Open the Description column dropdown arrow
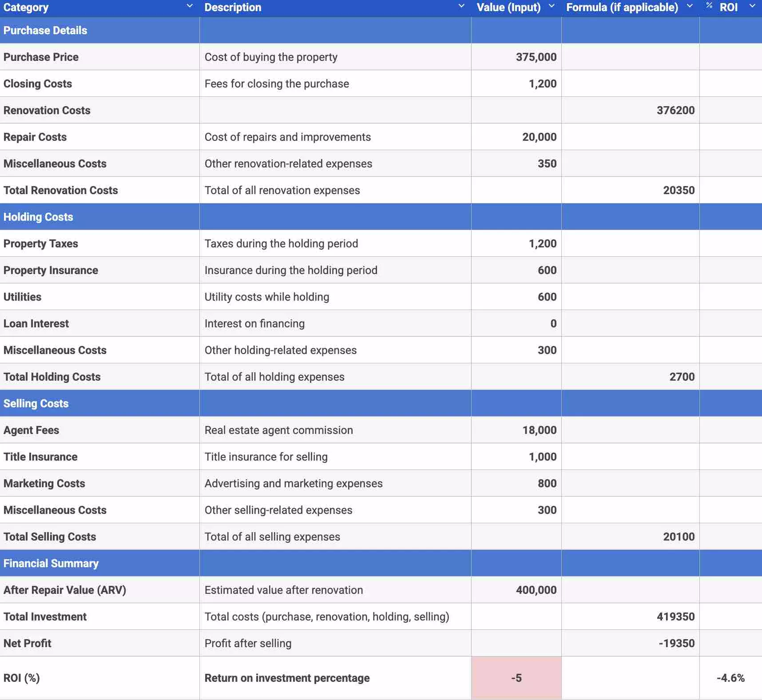762x700 pixels. coord(461,7)
